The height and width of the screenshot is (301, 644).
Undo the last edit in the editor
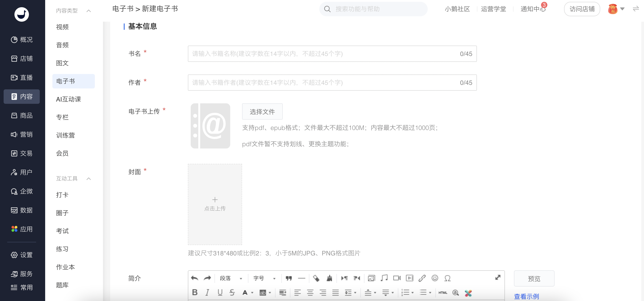(194, 278)
